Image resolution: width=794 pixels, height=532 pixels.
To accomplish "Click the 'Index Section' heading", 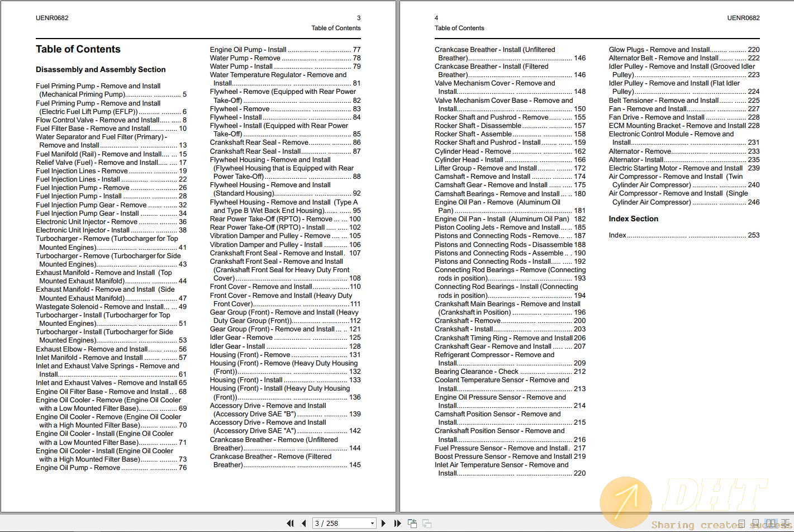I will (633, 218).
